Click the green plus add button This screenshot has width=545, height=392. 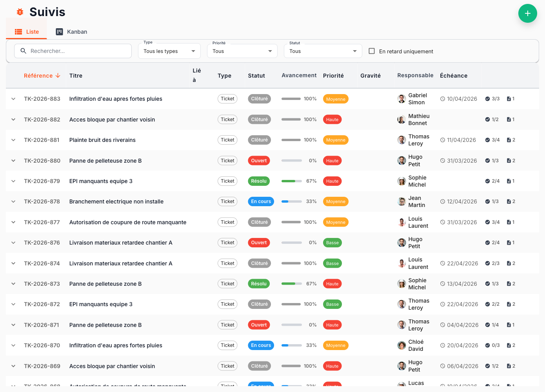(527, 13)
